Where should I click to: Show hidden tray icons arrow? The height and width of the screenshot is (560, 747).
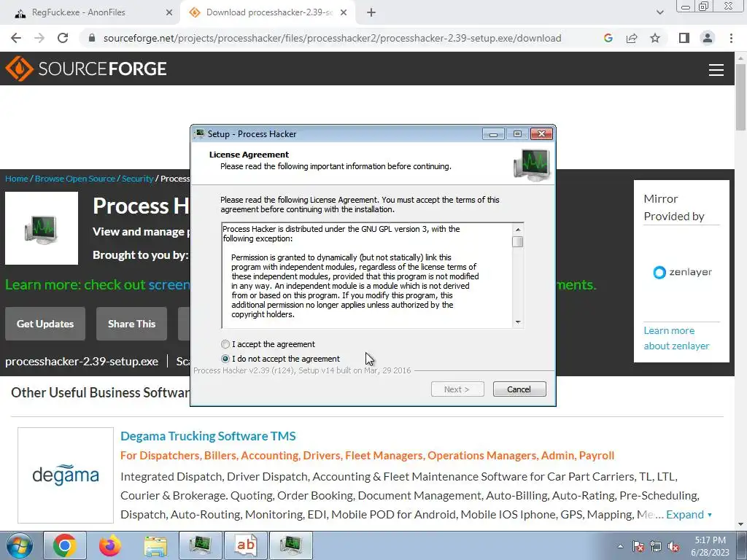pos(620,546)
